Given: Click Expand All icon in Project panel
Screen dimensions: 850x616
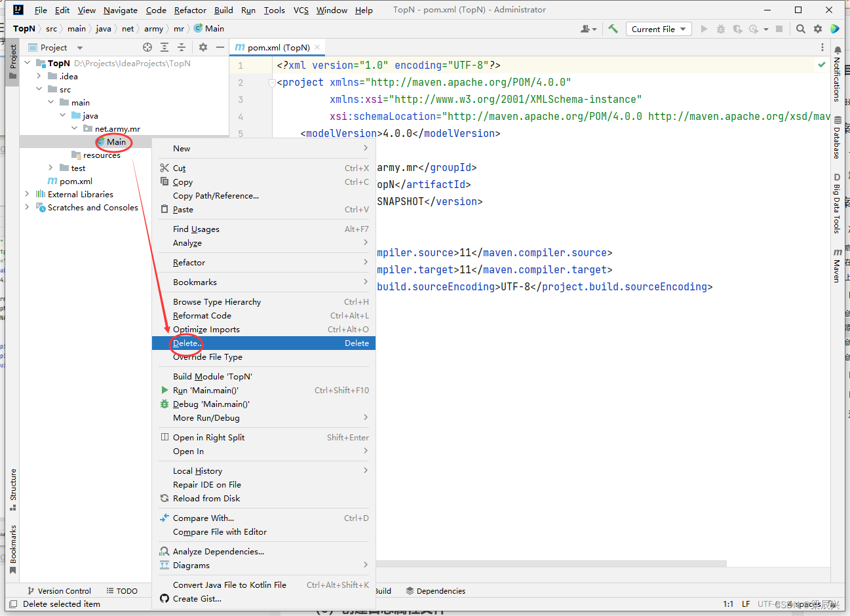Looking at the screenshot, I should [x=164, y=47].
